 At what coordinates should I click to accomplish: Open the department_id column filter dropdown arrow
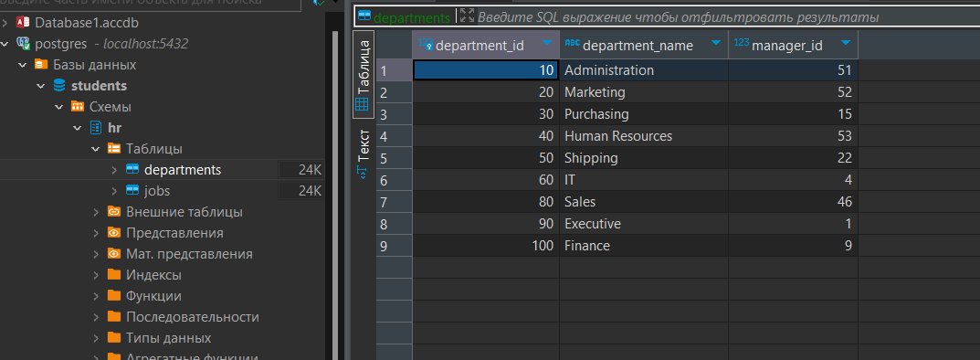point(547,43)
